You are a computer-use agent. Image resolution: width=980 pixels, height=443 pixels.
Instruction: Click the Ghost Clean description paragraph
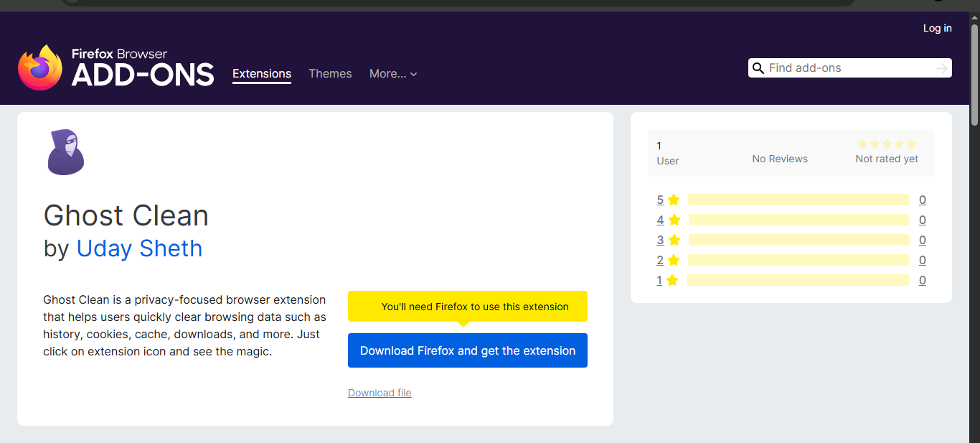click(185, 326)
